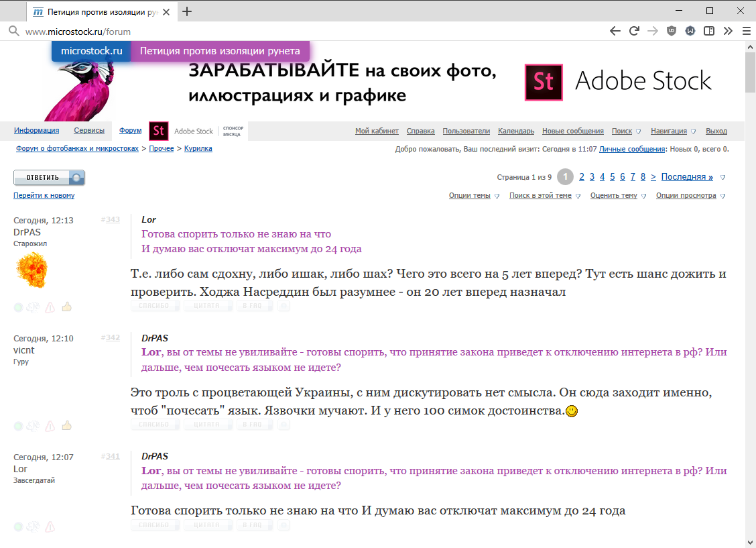
Task: Go to page 5 of the thread
Action: [x=613, y=177]
